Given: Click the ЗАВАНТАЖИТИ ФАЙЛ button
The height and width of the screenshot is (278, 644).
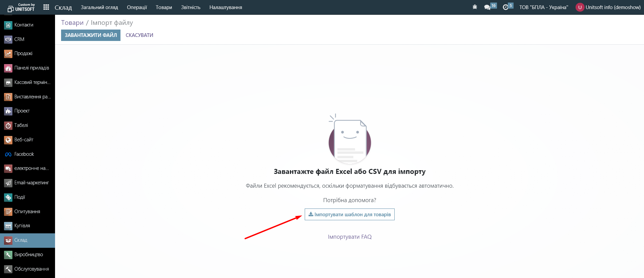Looking at the screenshot, I should [x=91, y=35].
